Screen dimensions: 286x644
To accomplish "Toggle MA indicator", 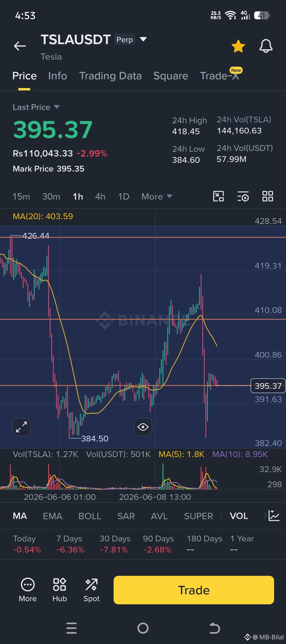I will (20, 516).
